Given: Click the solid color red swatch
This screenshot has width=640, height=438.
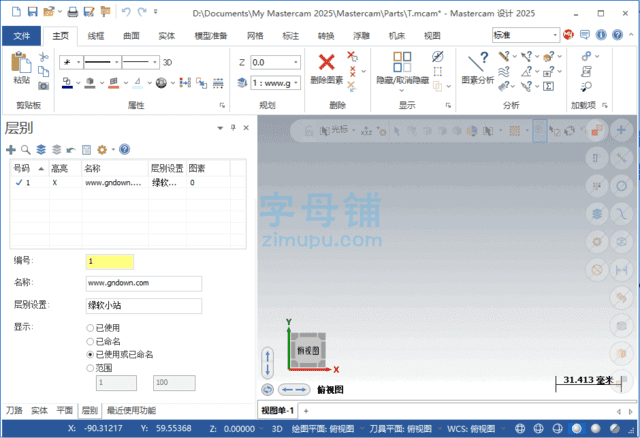Looking at the screenshot, I should pos(114,83).
